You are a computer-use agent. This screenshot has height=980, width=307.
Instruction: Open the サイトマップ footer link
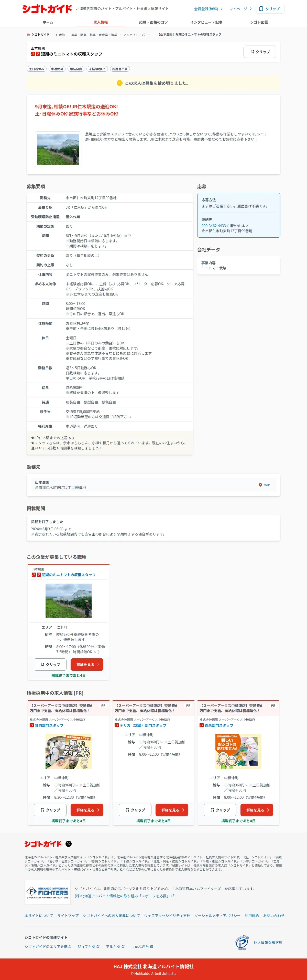coord(68,915)
